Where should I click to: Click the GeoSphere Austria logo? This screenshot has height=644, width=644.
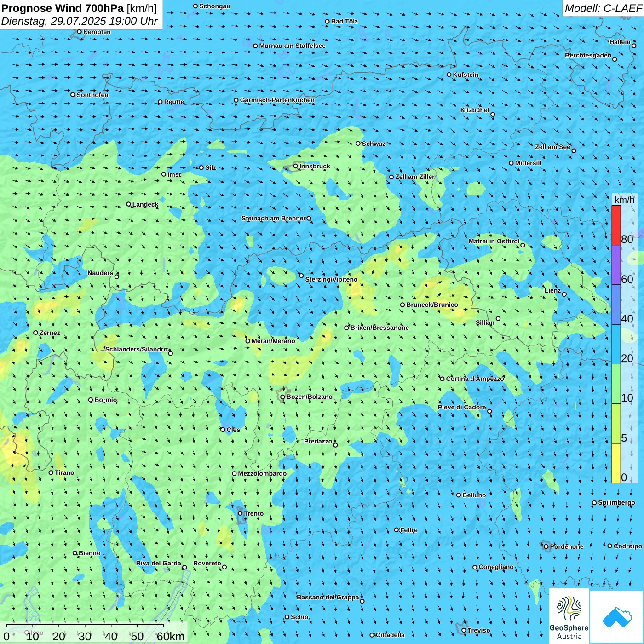(x=569, y=617)
